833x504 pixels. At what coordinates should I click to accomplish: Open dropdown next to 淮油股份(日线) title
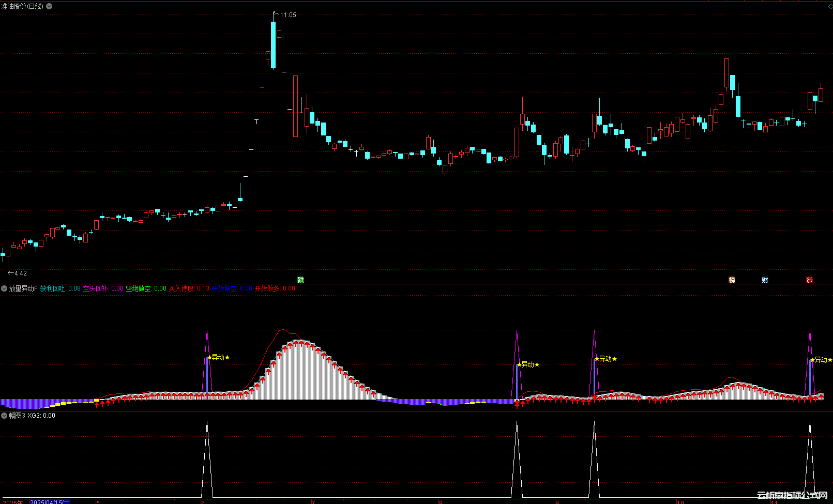click(49, 6)
